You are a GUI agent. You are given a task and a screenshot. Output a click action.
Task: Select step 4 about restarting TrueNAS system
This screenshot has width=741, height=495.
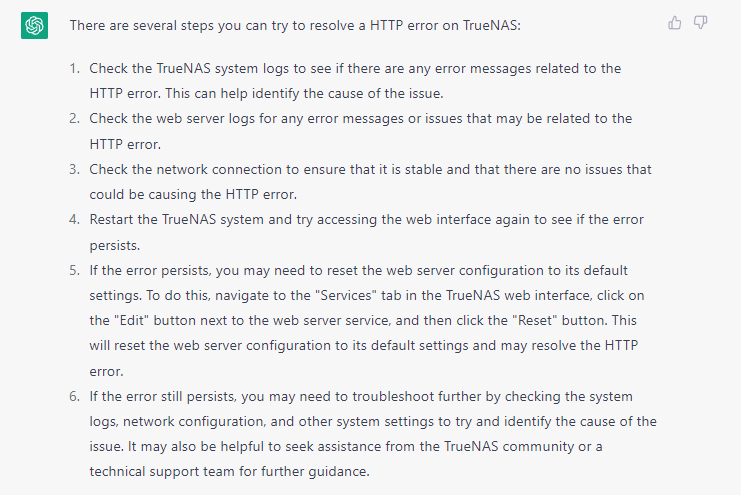(367, 232)
